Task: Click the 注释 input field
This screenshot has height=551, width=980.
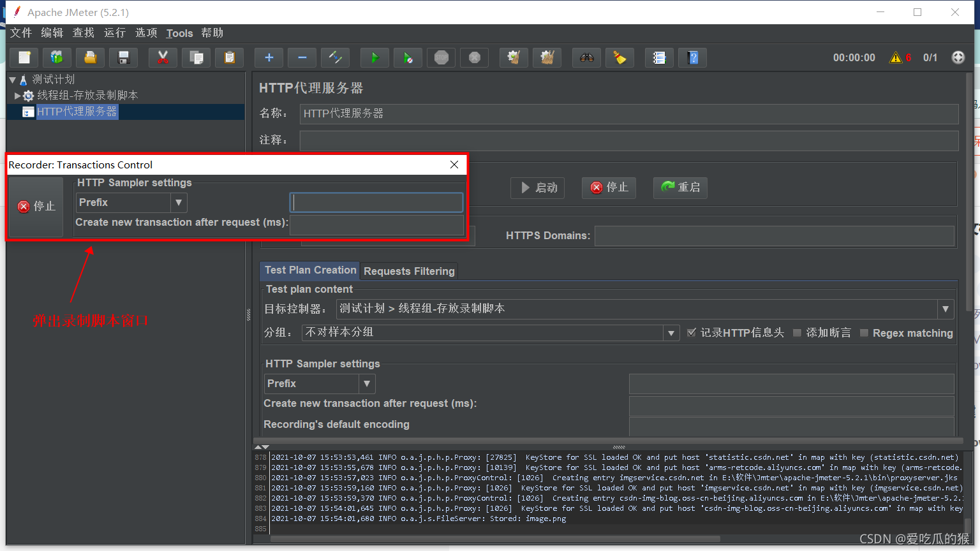Action: [x=629, y=141]
